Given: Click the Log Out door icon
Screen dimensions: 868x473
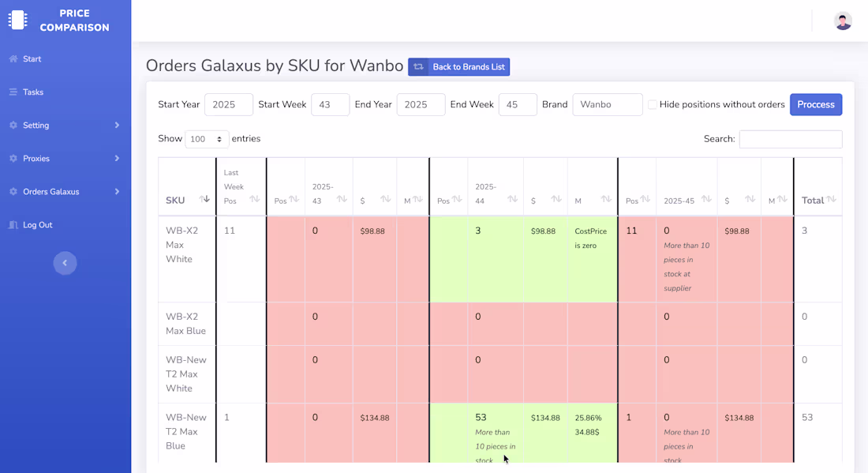Looking at the screenshot, I should pyautogui.click(x=13, y=225).
